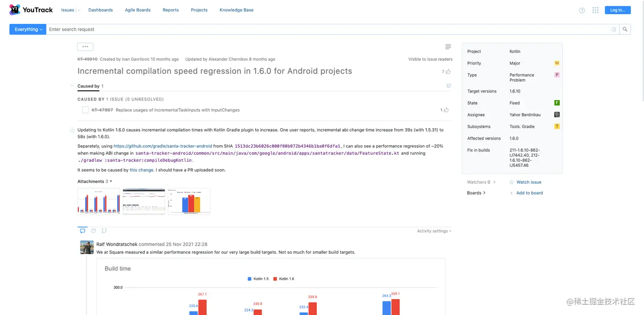Open the Issues menu dropdown arrow
644x315 pixels.
pyautogui.click(x=79, y=10)
